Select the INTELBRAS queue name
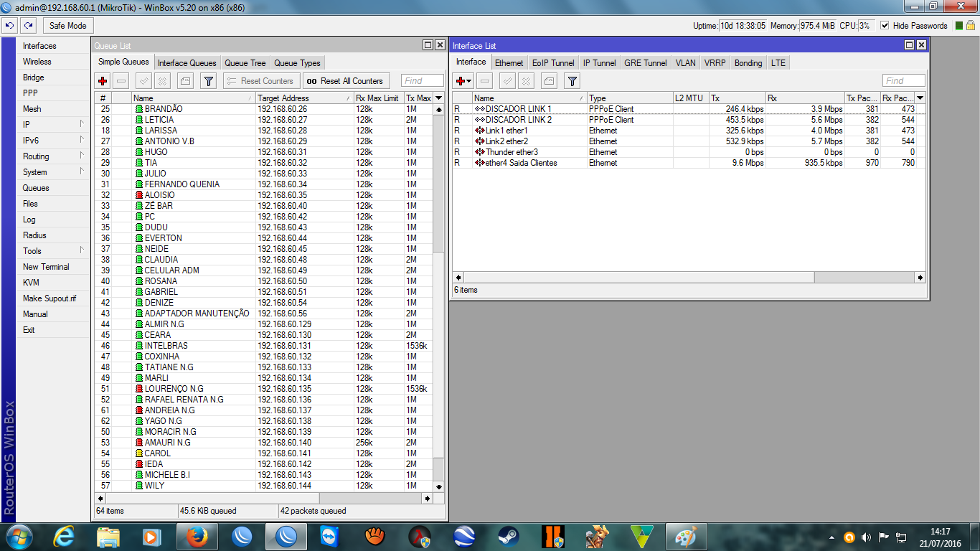Screen dimensions: 980x551 pos(166,346)
